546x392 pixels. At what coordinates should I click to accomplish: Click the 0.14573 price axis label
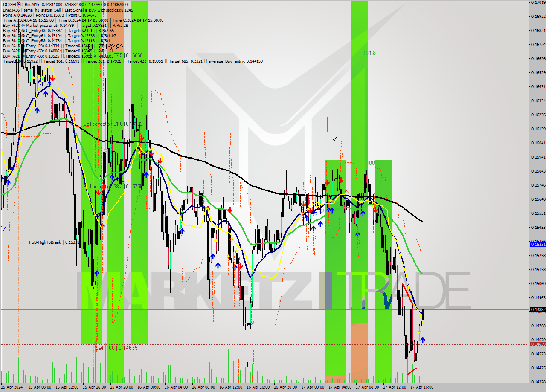pos(538,354)
